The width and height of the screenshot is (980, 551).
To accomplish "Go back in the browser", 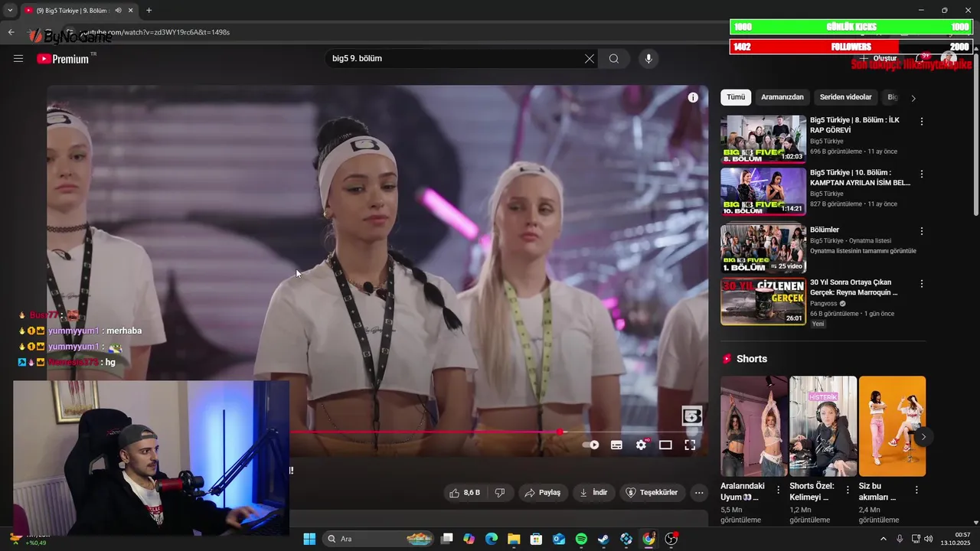I will pyautogui.click(x=11, y=32).
